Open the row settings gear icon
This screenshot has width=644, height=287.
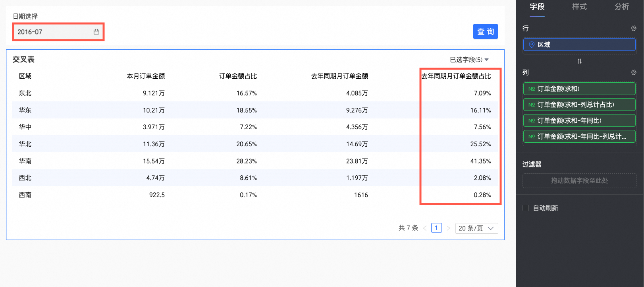point(634,28)
